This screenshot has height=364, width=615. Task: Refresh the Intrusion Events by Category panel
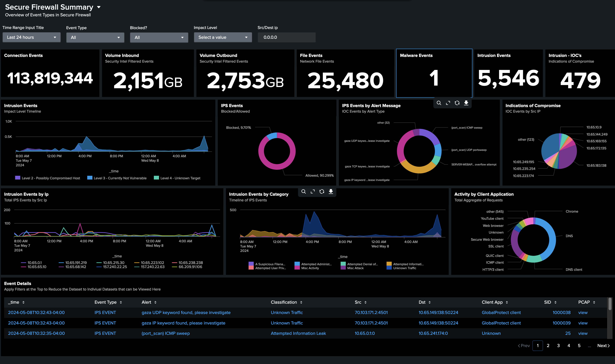click(x=322, y=192)
